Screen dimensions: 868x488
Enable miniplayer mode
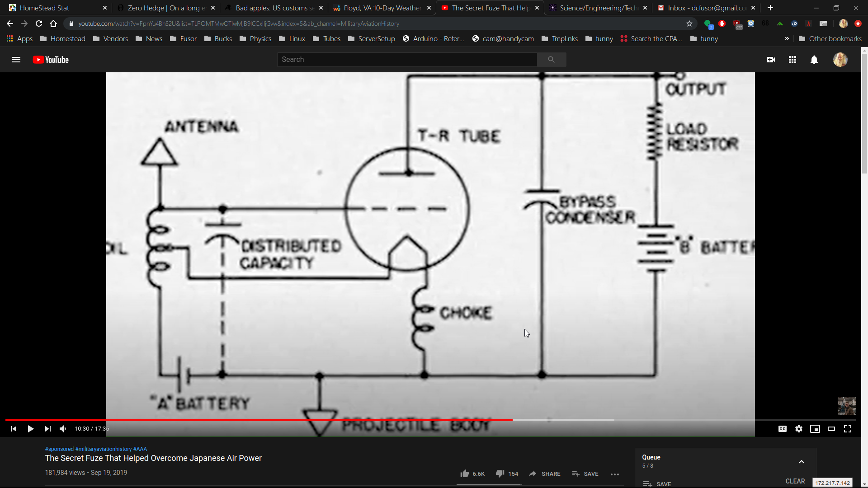815,429
